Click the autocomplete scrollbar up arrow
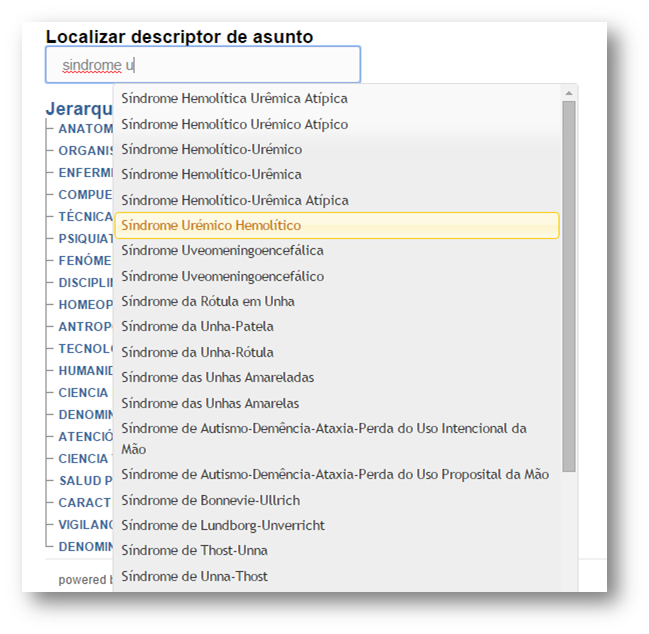 (x=569, y=93)
